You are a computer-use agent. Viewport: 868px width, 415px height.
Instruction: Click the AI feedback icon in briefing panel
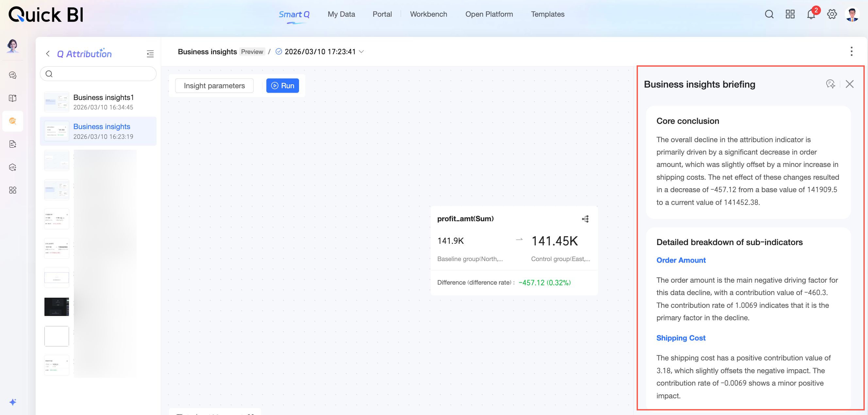click(x=830, y=84)
